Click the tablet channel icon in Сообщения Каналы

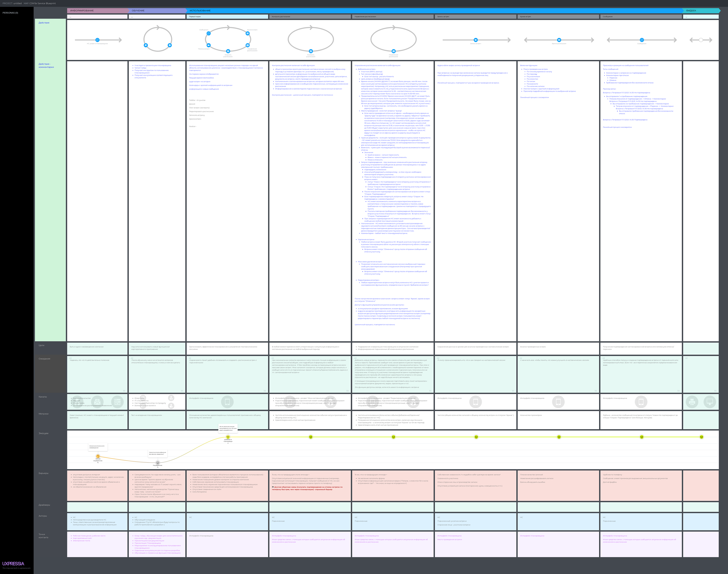pos(641,402)
